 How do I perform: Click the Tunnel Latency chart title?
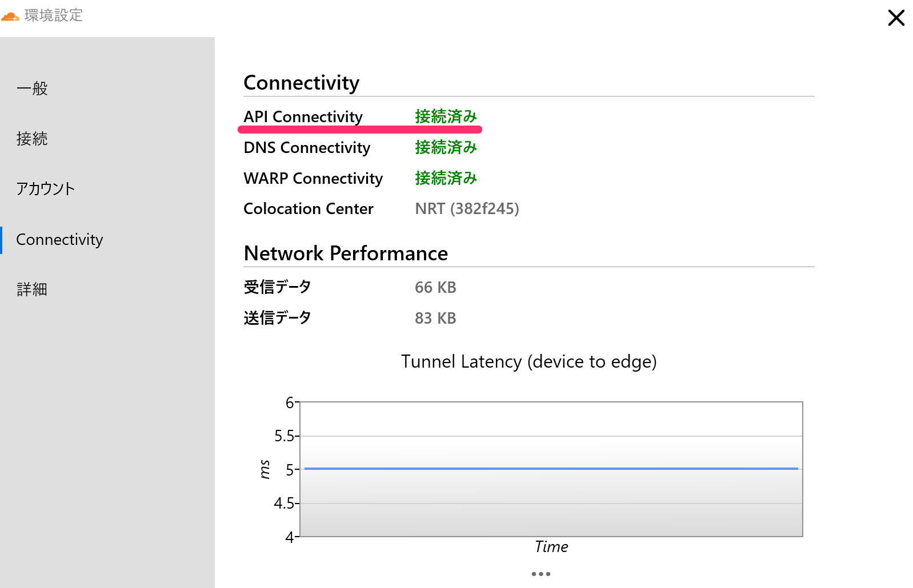(528, 361)
